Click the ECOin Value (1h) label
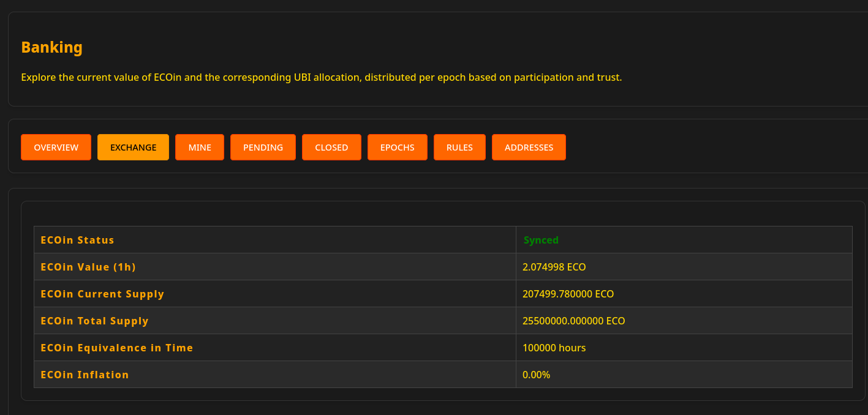 tap(88, 267)
